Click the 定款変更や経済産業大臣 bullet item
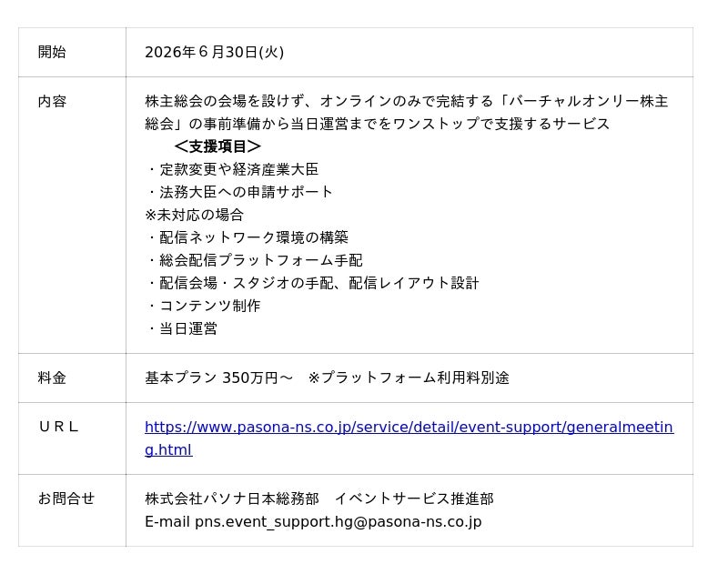 (x=233, y=169)
